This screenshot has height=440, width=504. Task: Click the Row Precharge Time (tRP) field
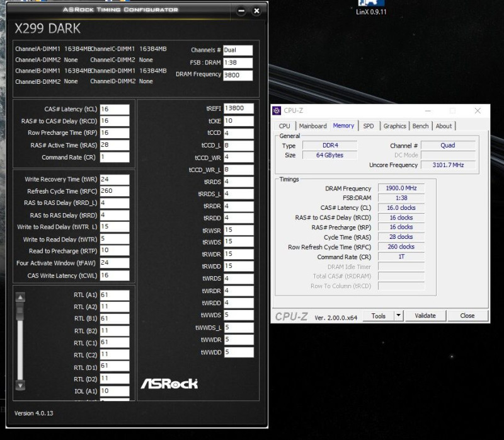(x=115, y=133)
